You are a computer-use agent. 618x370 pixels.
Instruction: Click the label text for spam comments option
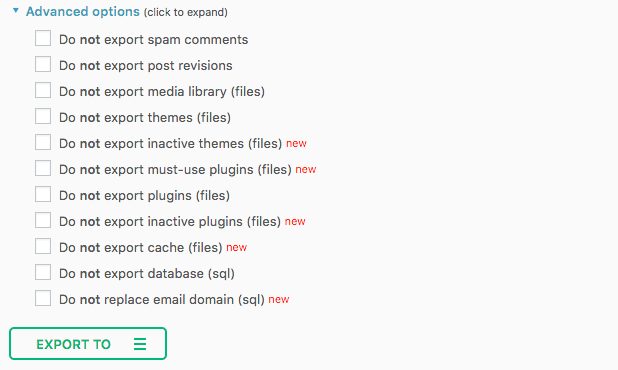pyautogui.click(x=154, y=40)
